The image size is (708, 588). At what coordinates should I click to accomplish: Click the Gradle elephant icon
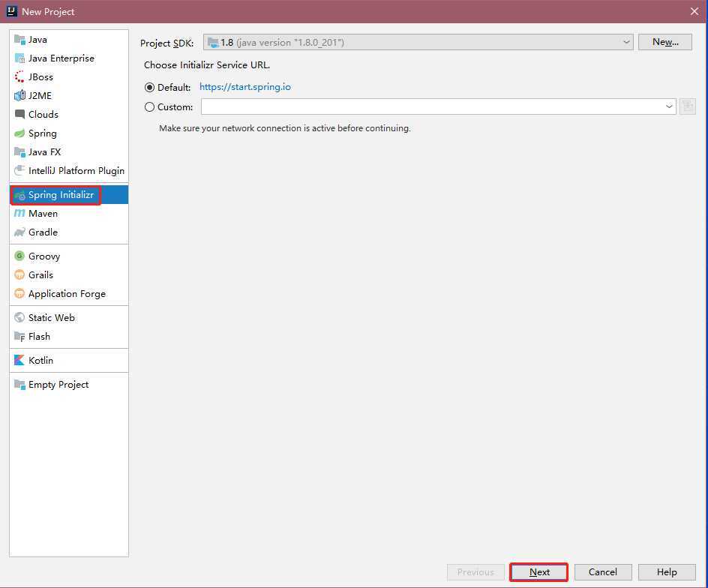click(x=19, y=232)
